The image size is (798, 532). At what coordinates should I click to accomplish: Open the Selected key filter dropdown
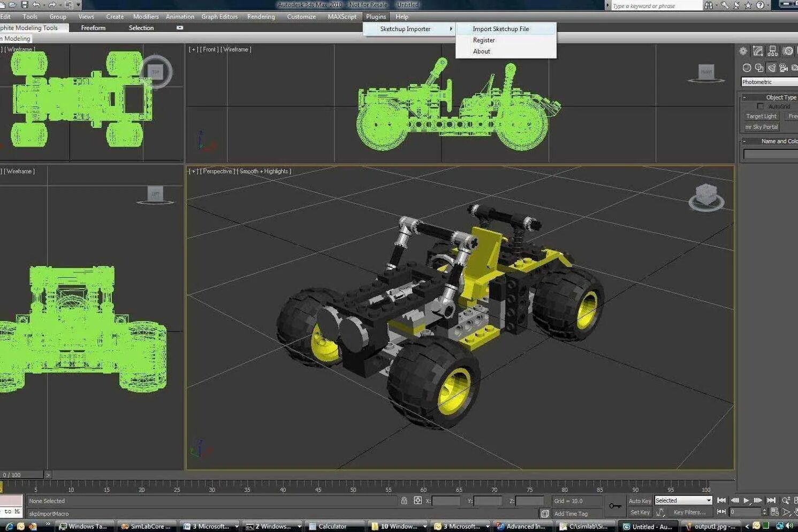pyautogui.click(x=683, y=500)
